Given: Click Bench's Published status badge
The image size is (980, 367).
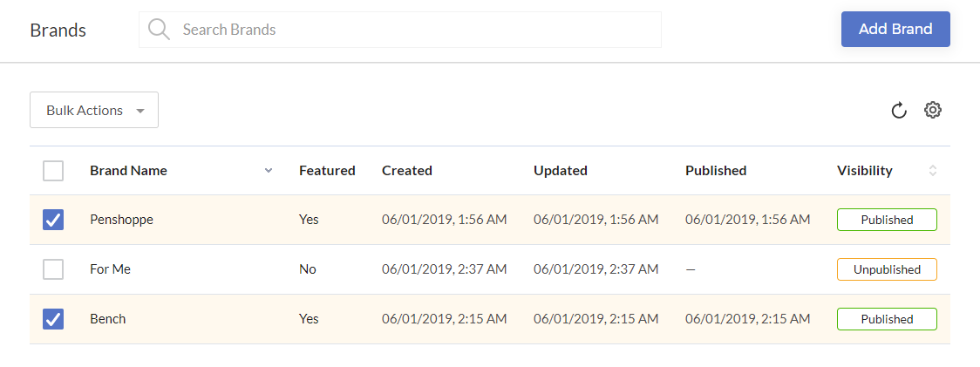Looking at the screenshot, I should [887, 319].
